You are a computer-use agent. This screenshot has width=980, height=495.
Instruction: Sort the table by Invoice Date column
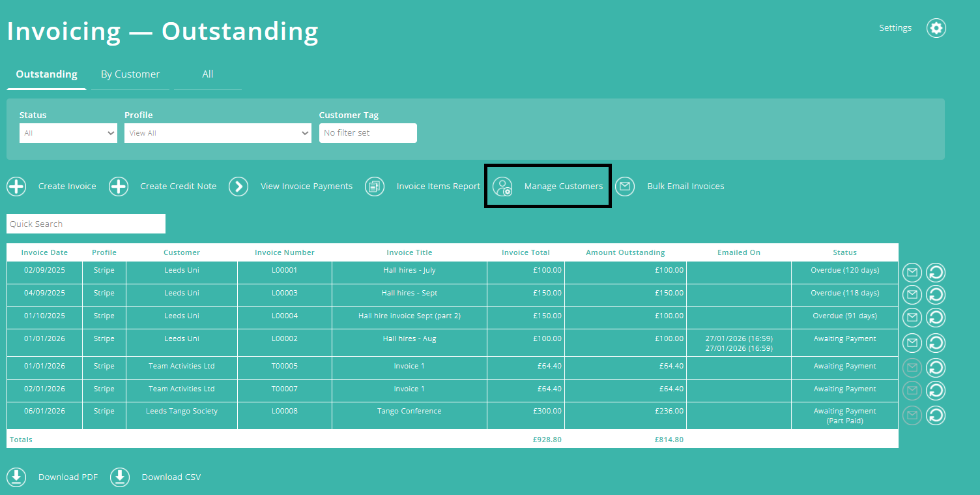[44, 252]
